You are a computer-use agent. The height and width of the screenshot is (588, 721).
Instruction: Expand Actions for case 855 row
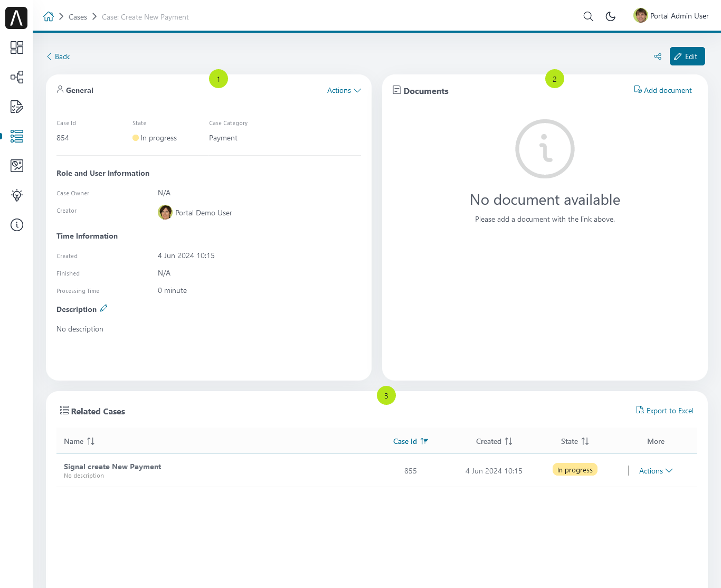pos(656,471)
